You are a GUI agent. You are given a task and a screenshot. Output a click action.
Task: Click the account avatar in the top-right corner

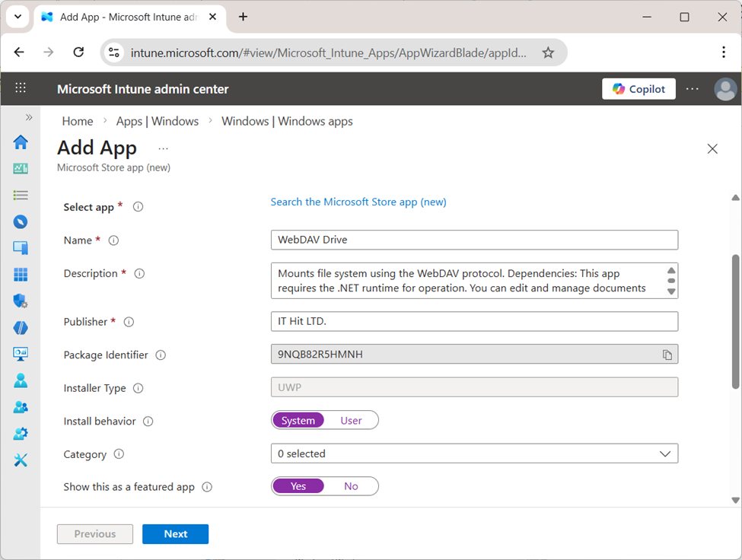(x=725, y=89)
